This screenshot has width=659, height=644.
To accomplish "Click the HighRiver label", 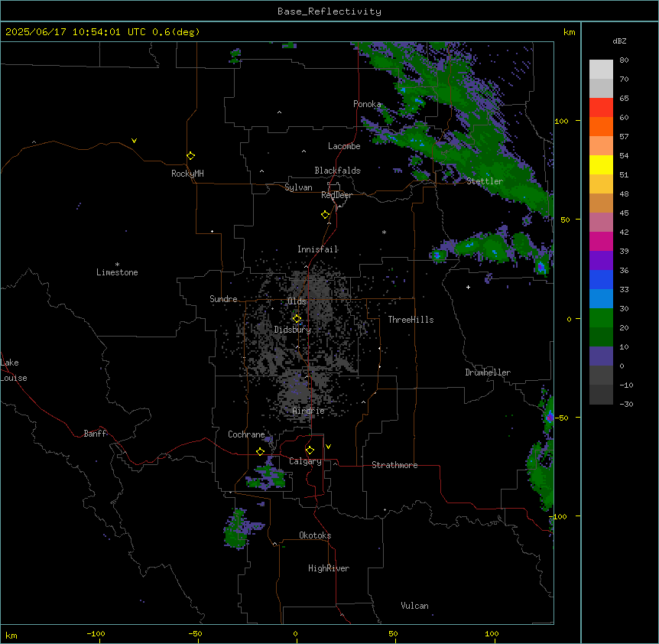I will point(329,568).
